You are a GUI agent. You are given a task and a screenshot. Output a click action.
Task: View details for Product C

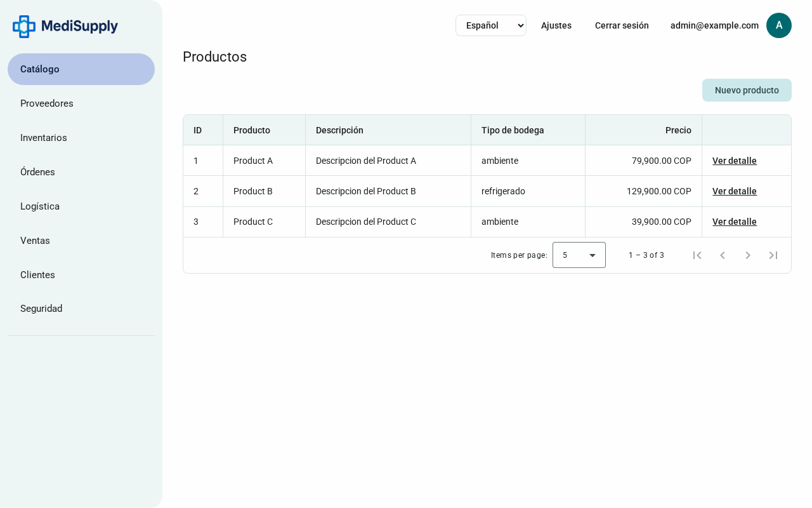tap(735, 222)
